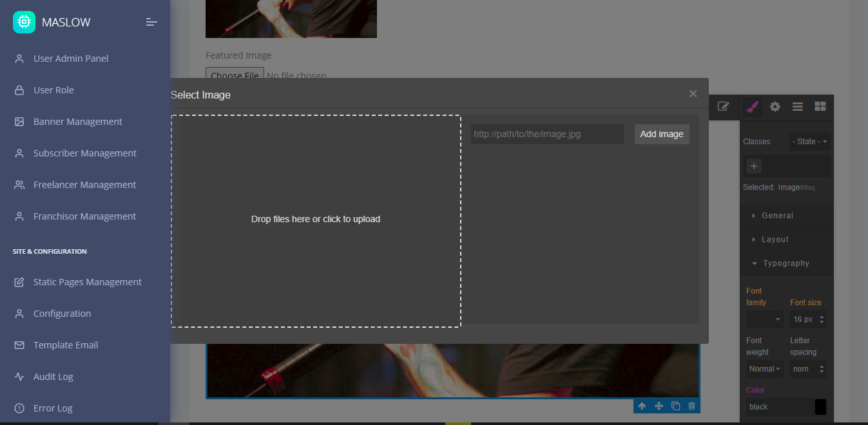The width and height of the screenshot is (868, 425).
Task: Expand the General section
Action: 777,216
